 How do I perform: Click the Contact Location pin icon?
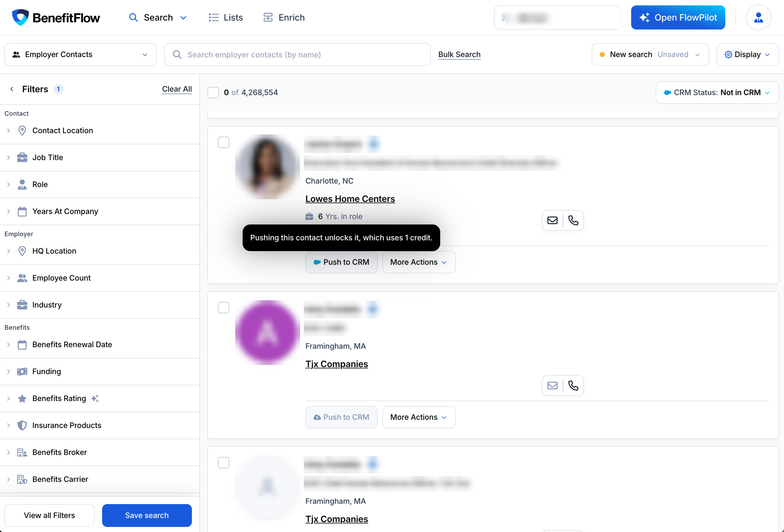point(22,131)
